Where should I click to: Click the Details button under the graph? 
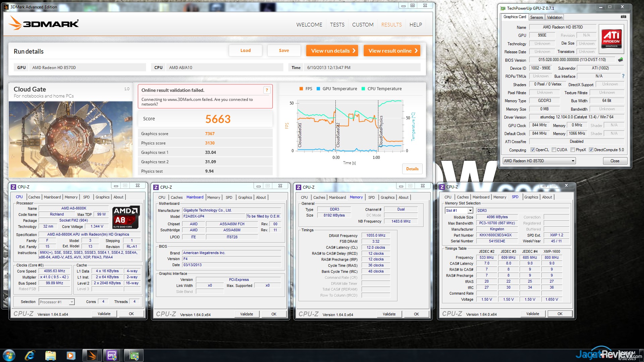412,169
